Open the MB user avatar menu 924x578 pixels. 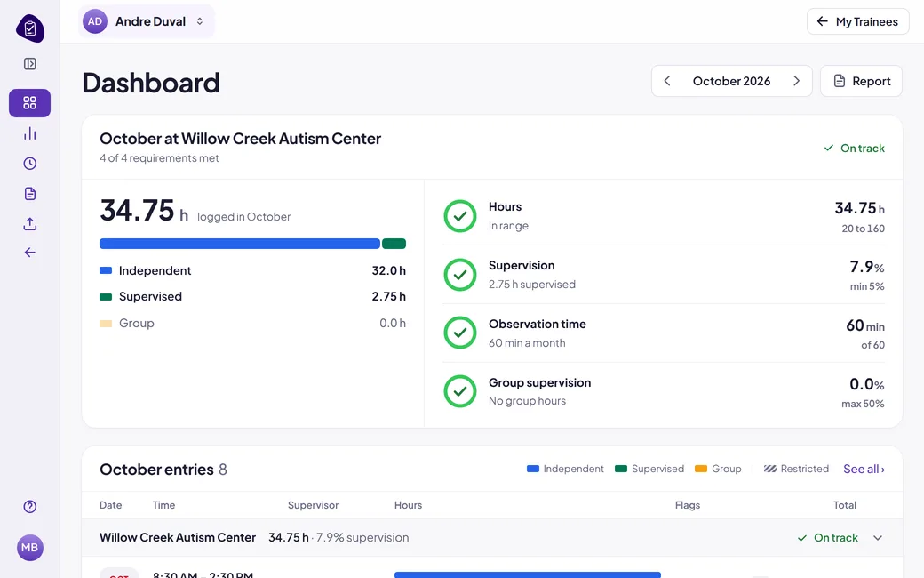click(x=30, y=548)
